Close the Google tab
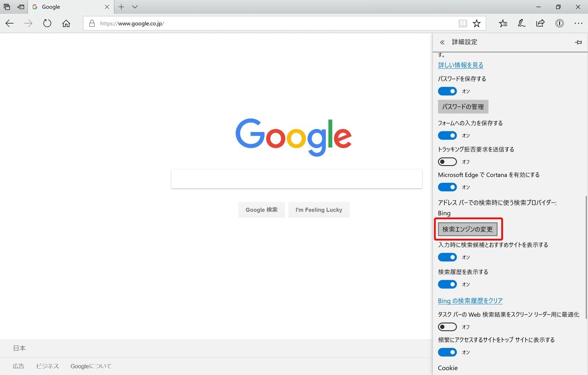This screenshot has height=375, width=588. tap(107, 7)
